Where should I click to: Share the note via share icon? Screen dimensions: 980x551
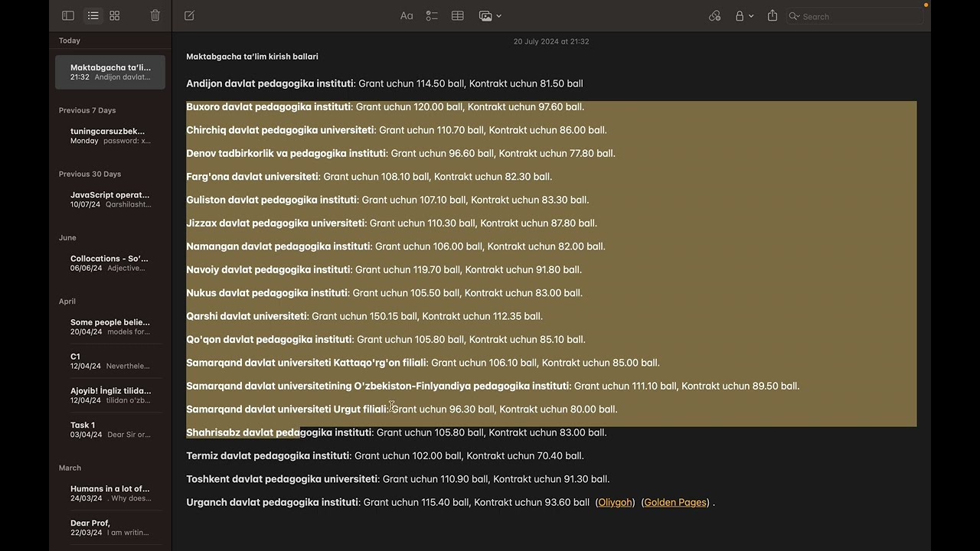773,15
